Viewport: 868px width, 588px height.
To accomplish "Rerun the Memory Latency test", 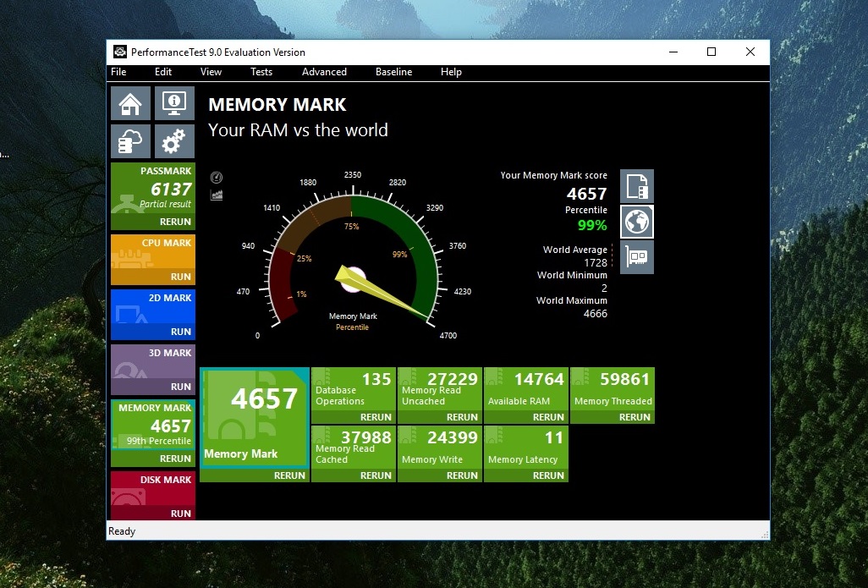I will (x=548, y=475).
